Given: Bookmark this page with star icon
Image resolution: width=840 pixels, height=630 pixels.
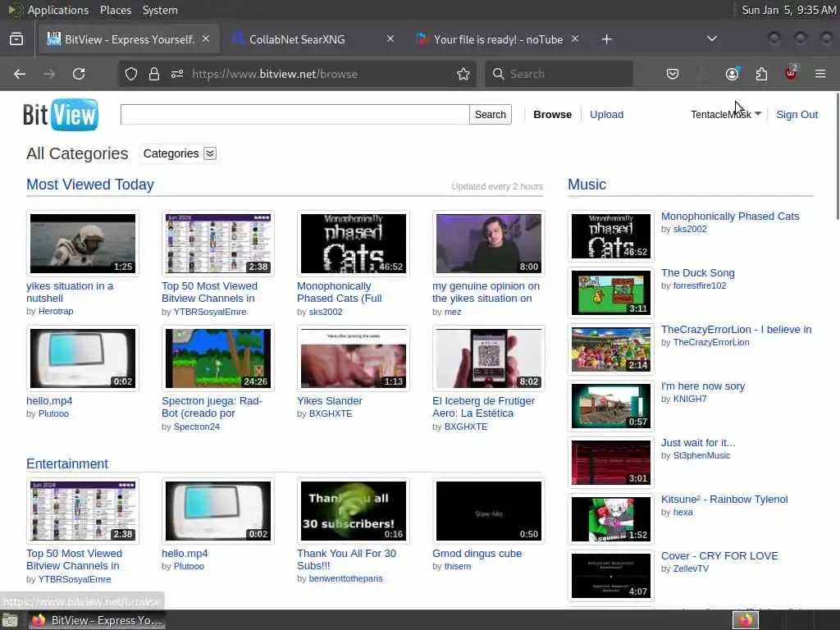Looking at the screenshot, I should tap(463, 74).
